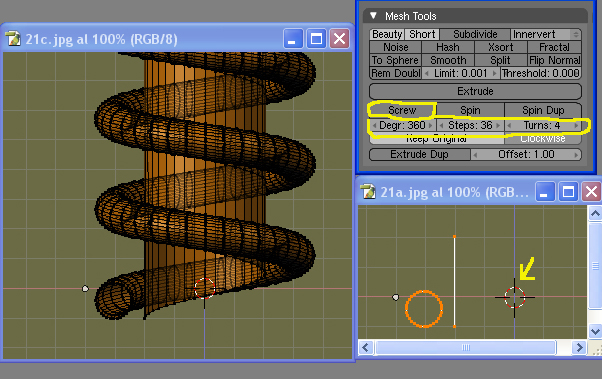
Task: Click the 3D cursor in 21a.jpg view
Action: [514, 297]
